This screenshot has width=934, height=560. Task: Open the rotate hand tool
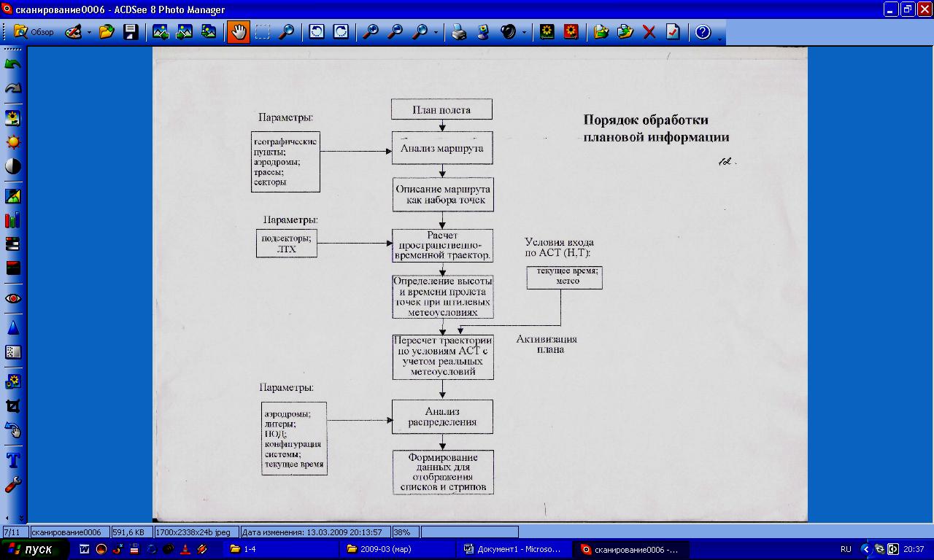click(x=13, y=430)
